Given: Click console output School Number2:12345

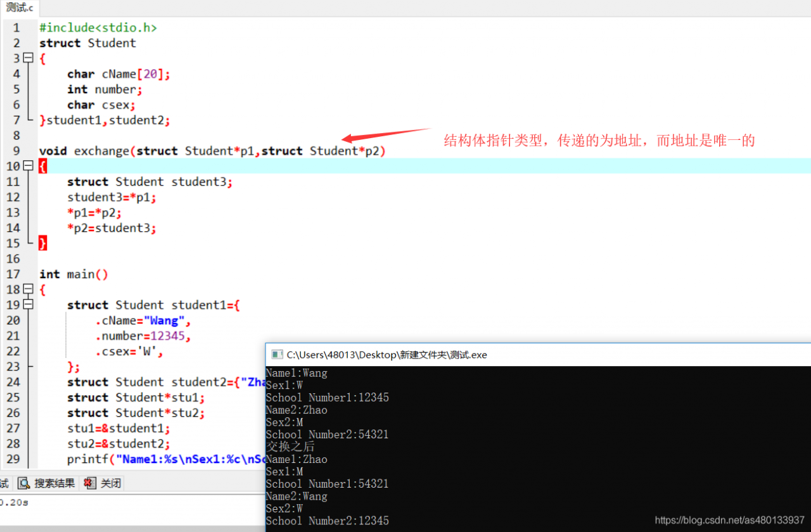Looking at the screenshot, I should pos(328,521).
